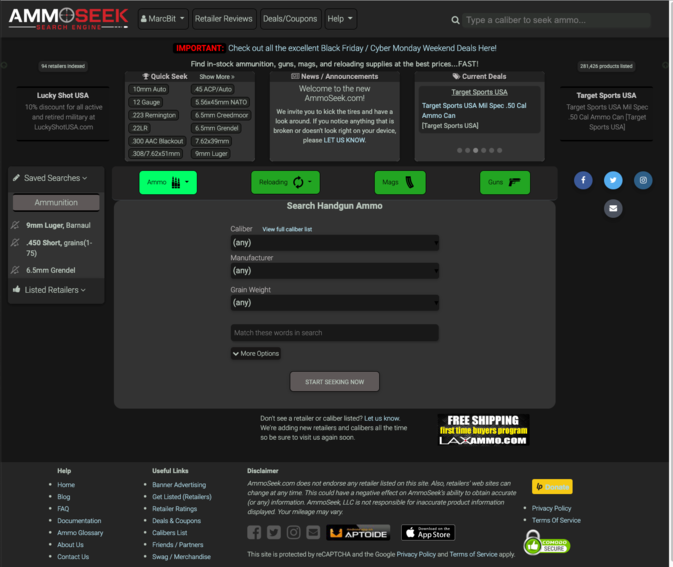
Task: Click Privacy Policy link beside Donate
Action: (x=552, y=508)
